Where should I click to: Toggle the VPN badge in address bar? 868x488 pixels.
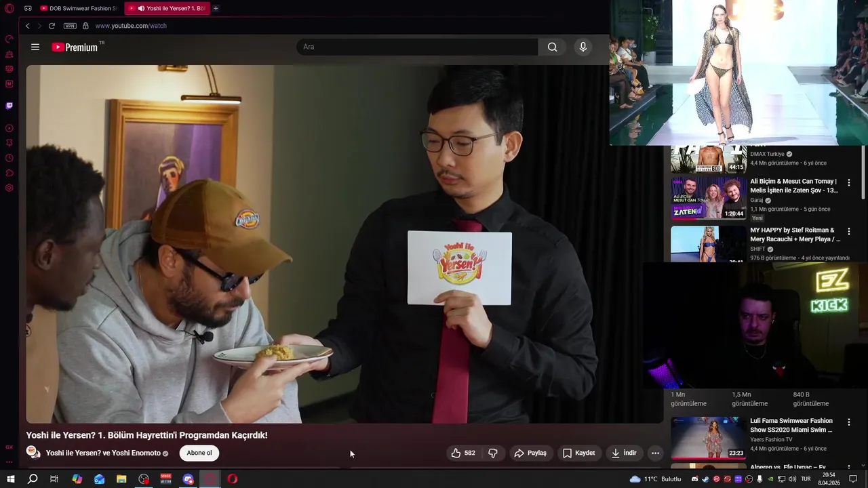pos(70,26)
